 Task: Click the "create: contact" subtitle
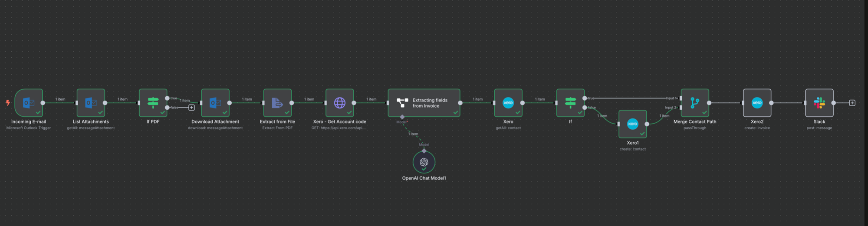[633, 149]
